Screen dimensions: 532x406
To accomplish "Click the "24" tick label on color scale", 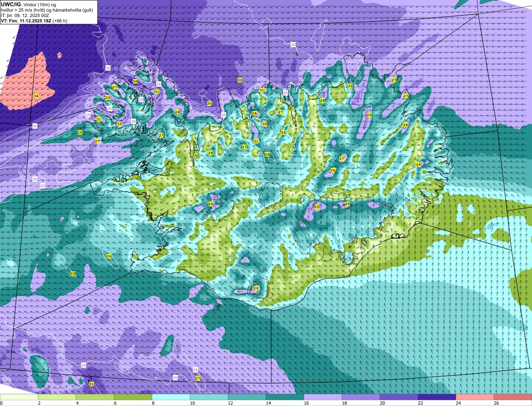I will 458,403.
